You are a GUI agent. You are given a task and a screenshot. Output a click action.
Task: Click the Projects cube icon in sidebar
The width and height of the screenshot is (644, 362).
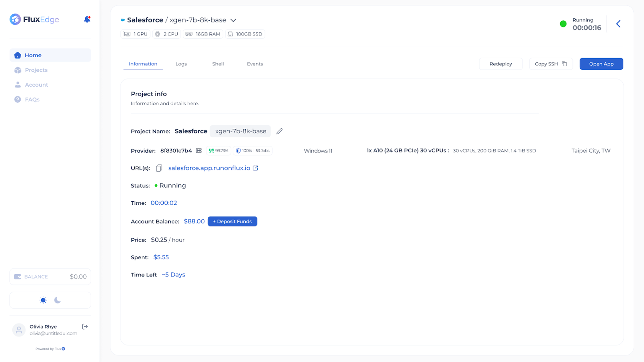tap(18, 70)
